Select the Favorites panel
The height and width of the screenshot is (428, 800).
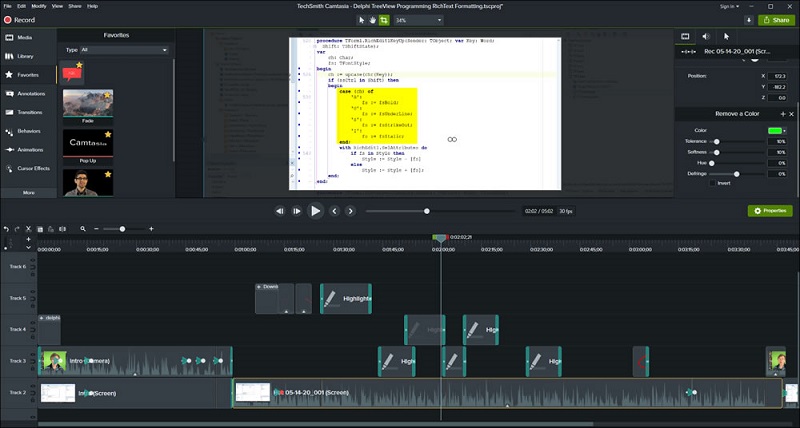(29, 75)
